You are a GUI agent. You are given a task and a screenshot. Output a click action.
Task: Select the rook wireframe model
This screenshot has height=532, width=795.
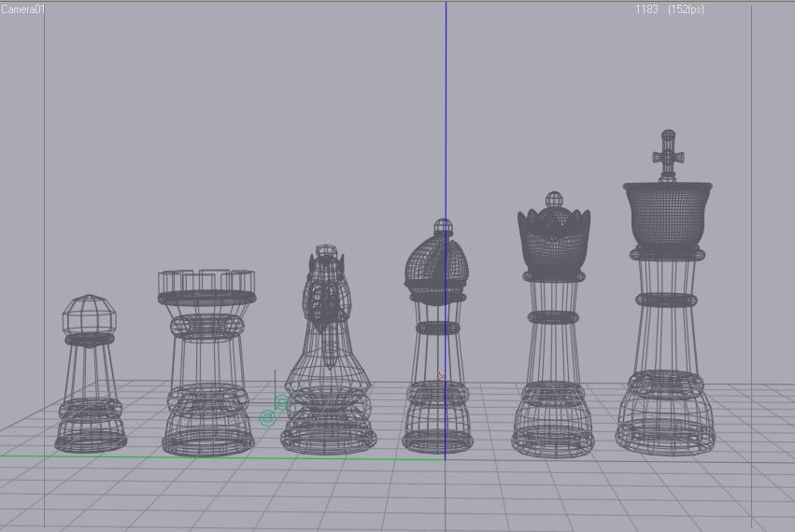tap(207, 363)
